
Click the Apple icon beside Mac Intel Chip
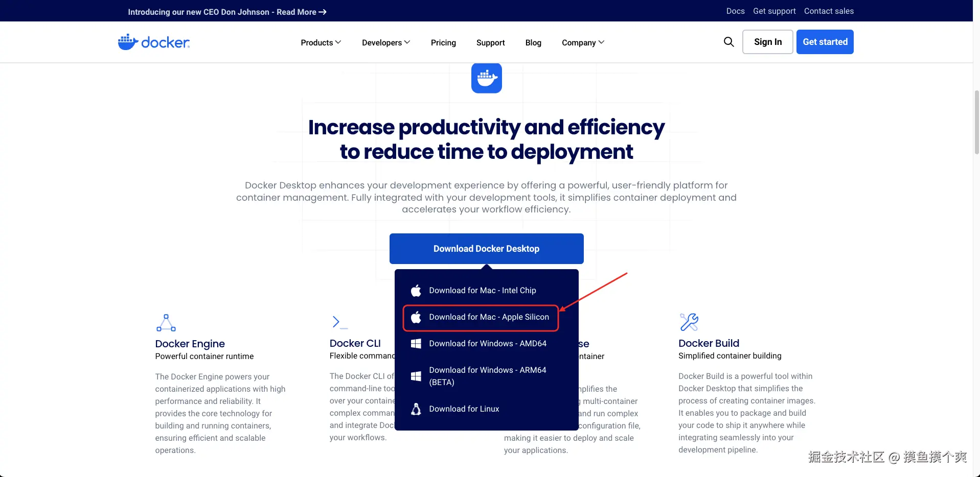coord(416,291)
